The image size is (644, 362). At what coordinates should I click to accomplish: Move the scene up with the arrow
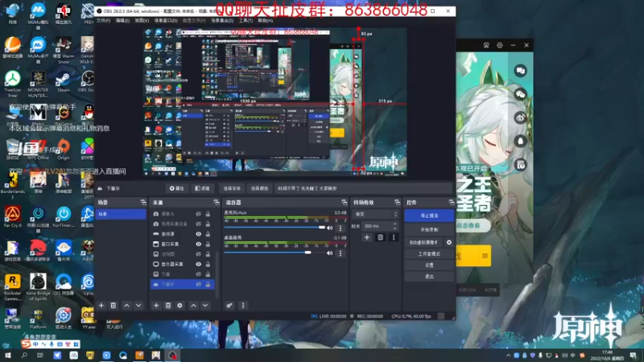pos(126,306)
